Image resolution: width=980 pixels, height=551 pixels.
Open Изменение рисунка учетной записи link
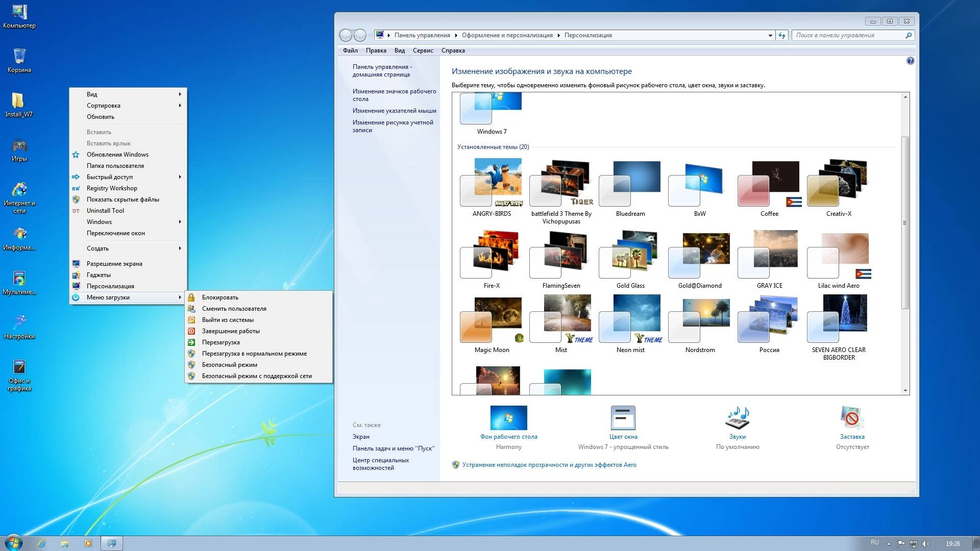click(393, 127)
